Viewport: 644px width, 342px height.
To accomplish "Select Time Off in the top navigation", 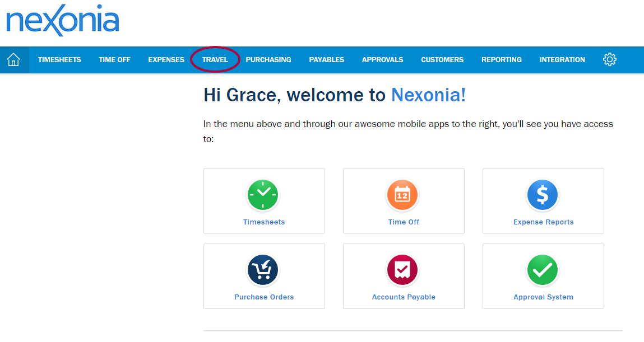I will tap(114, 60).
